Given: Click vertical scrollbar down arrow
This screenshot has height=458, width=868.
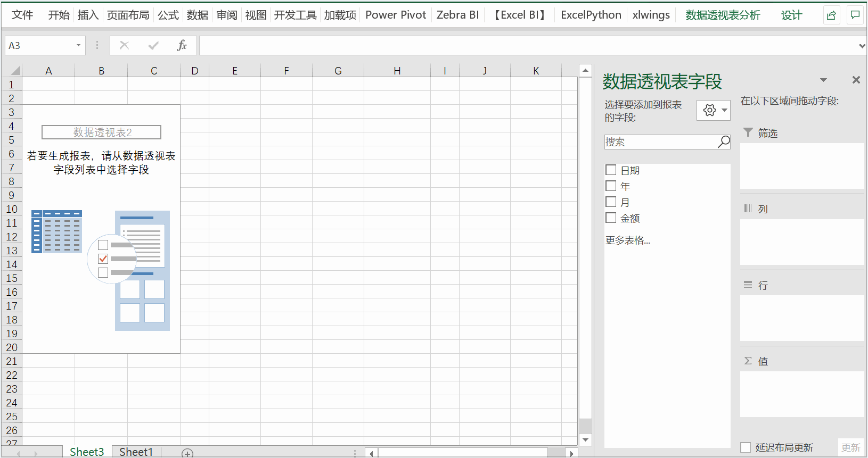Looking at the screenshot, I should coord(585,439).
